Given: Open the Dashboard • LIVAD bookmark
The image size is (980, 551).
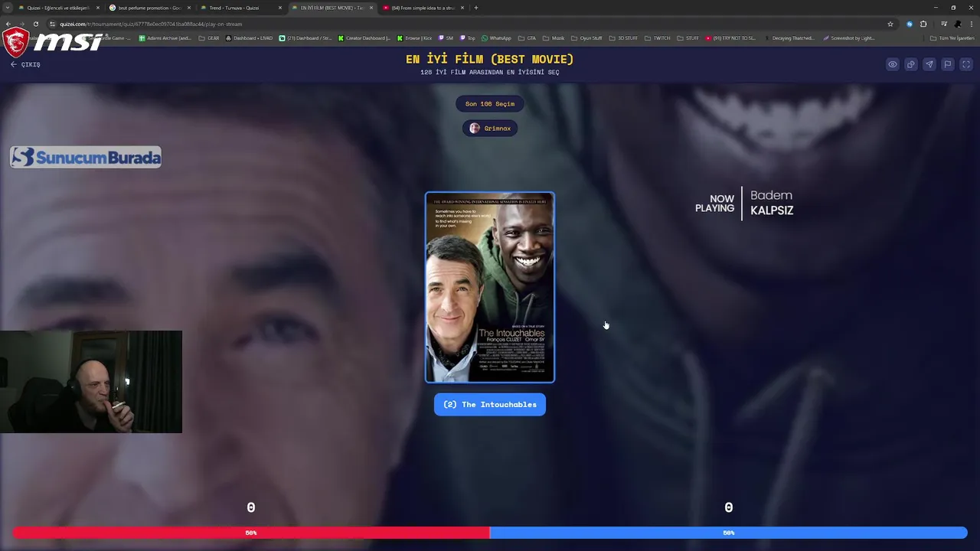Looking at the screenshot, I should [249, 37].
